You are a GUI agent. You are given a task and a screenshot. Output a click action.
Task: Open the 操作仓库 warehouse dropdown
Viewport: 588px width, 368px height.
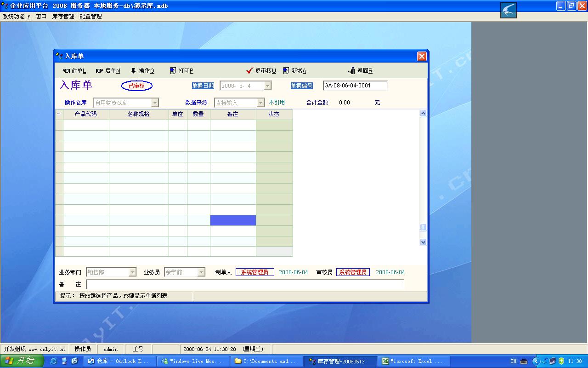155,103
